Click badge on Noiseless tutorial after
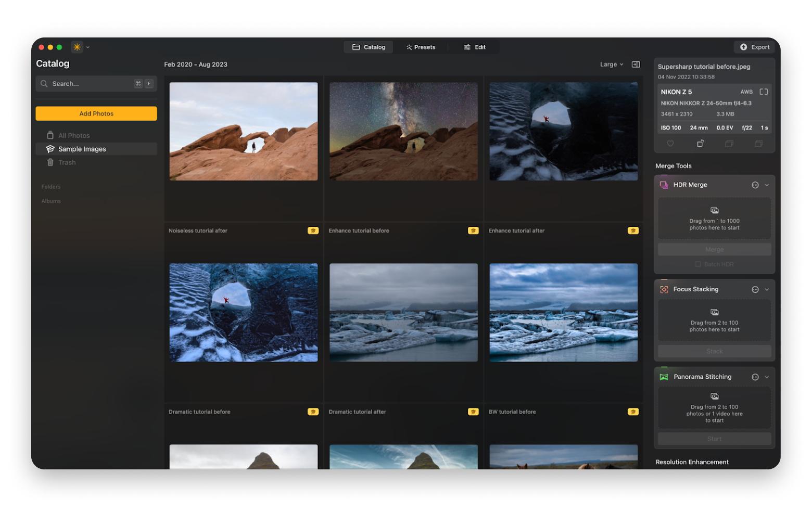Image resolution: width=812 pixels, height=511 pixels. (313, 231)
